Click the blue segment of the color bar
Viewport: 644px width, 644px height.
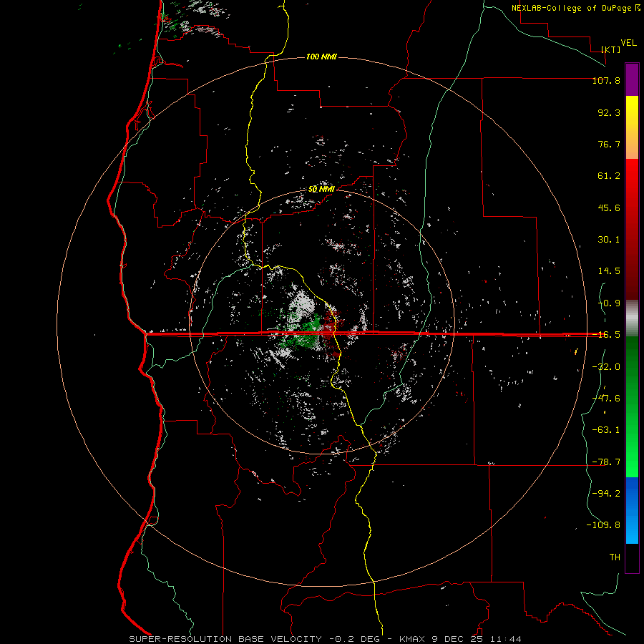click(x=632, y=510)
